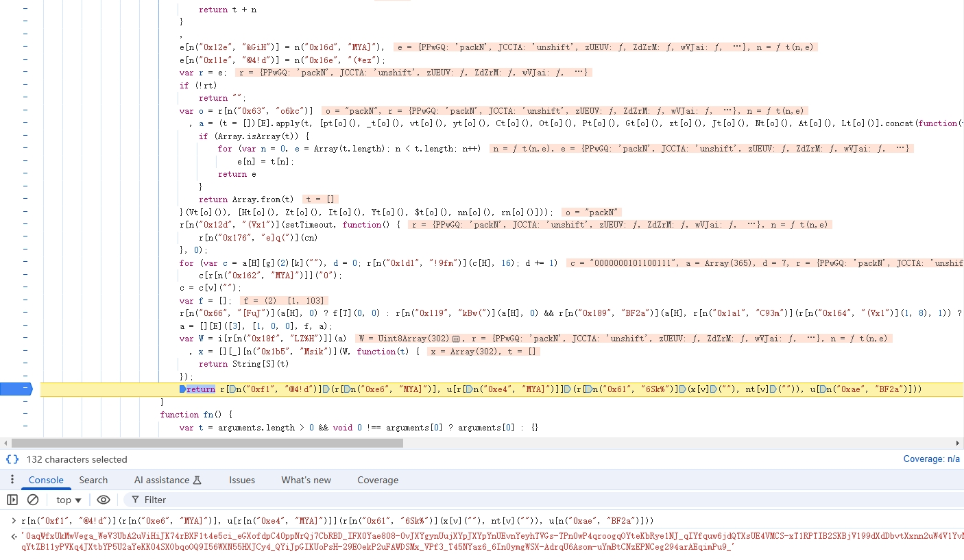Click the Filter funnel icon in the console
Screen dimensions: 964x560
tap(136, 500)
